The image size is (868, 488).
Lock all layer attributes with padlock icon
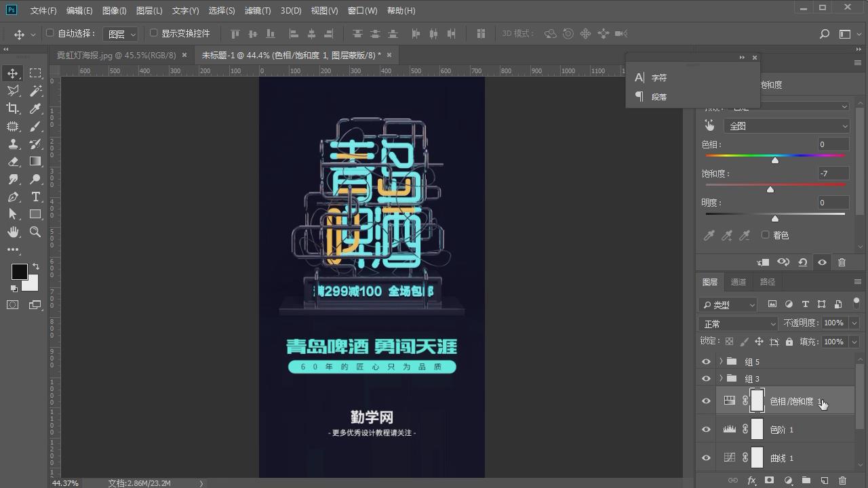click(789, 342)
